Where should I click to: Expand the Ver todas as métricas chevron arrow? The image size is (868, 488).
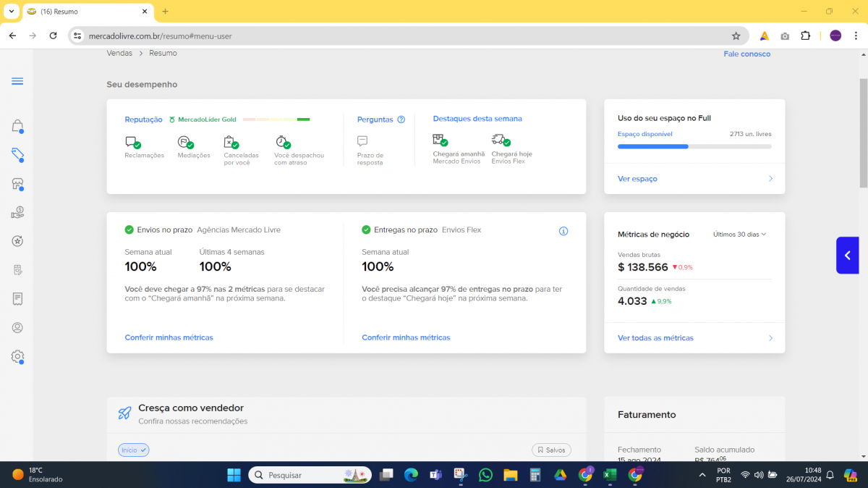(x=770, y=338)
